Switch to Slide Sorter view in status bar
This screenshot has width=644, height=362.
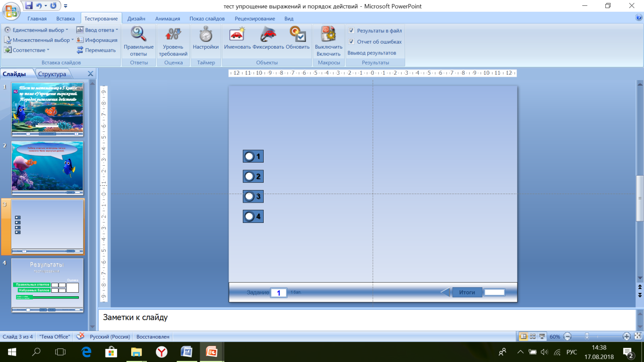click(533, 336)
